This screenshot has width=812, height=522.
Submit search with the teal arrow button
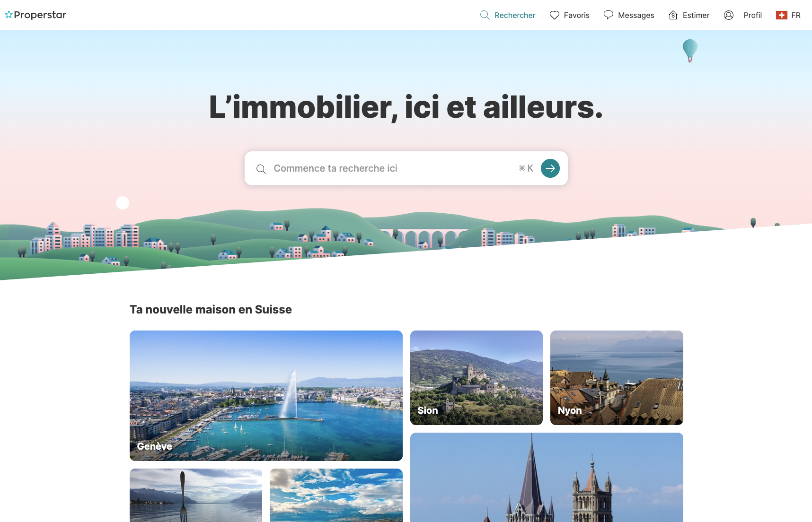tap(550, 168)
